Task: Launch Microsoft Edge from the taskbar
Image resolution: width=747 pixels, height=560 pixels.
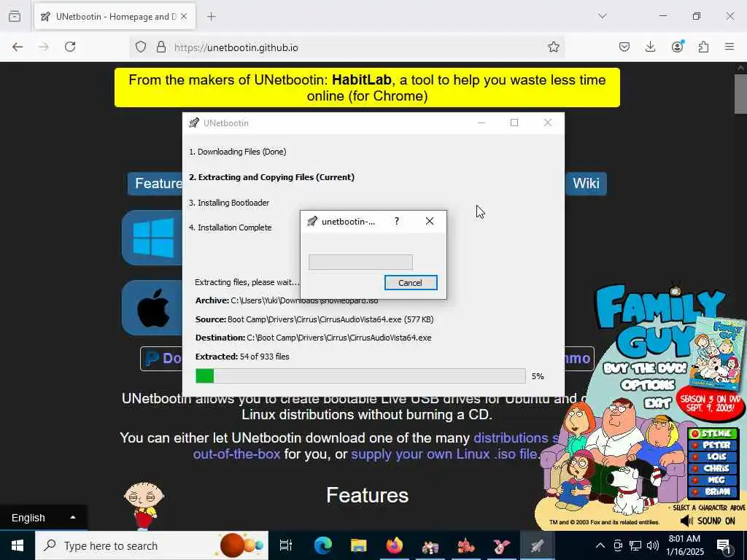Action: pyautogui.click(x=322, y=545)
